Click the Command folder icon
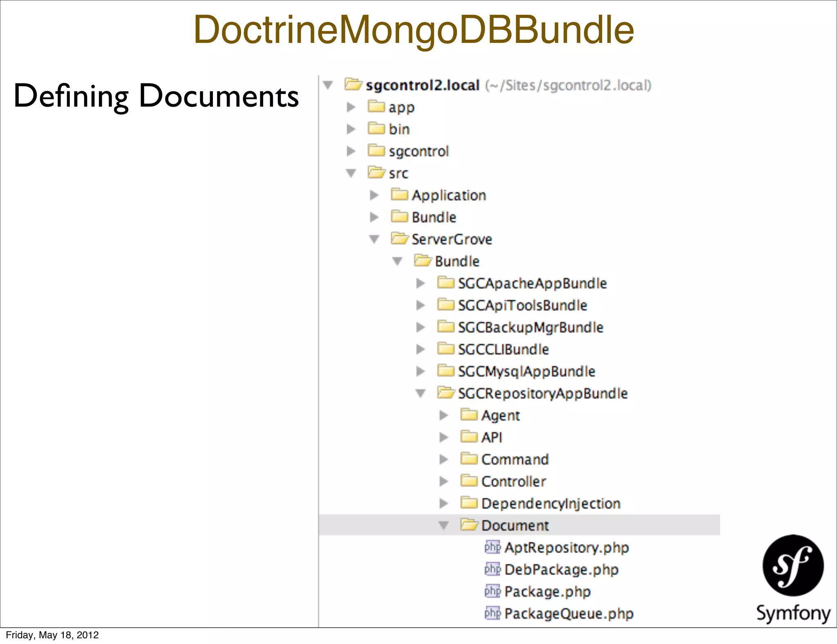Image resolution: width=837 pixels, height=644 pixels. tap(469, 458)
